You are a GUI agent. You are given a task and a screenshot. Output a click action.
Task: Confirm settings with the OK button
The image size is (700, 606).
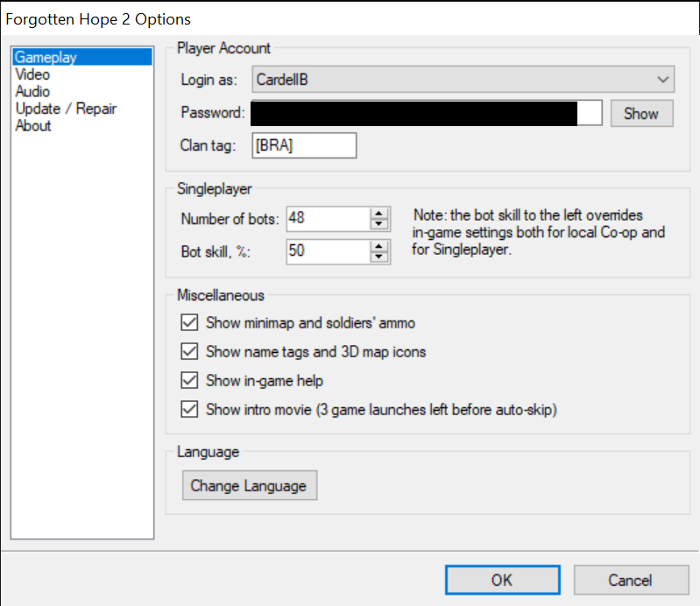(502, 580)
